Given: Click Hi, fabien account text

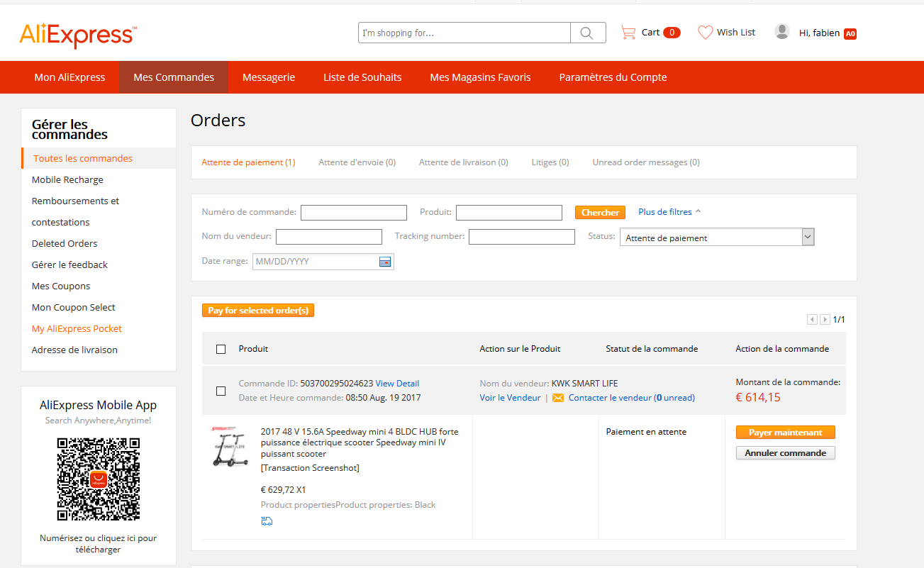Looking at the screenshot, I should point(819,33).
